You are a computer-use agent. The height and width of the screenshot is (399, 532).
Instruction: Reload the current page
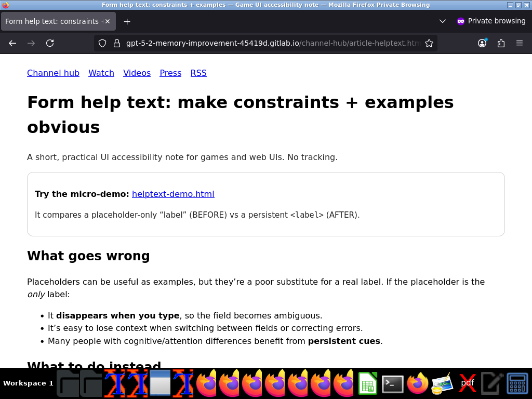coord(50,43)
